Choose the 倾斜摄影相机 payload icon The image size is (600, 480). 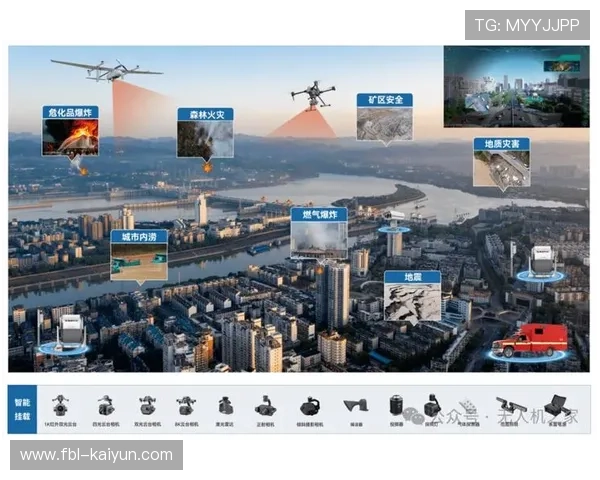pos(310,407)
